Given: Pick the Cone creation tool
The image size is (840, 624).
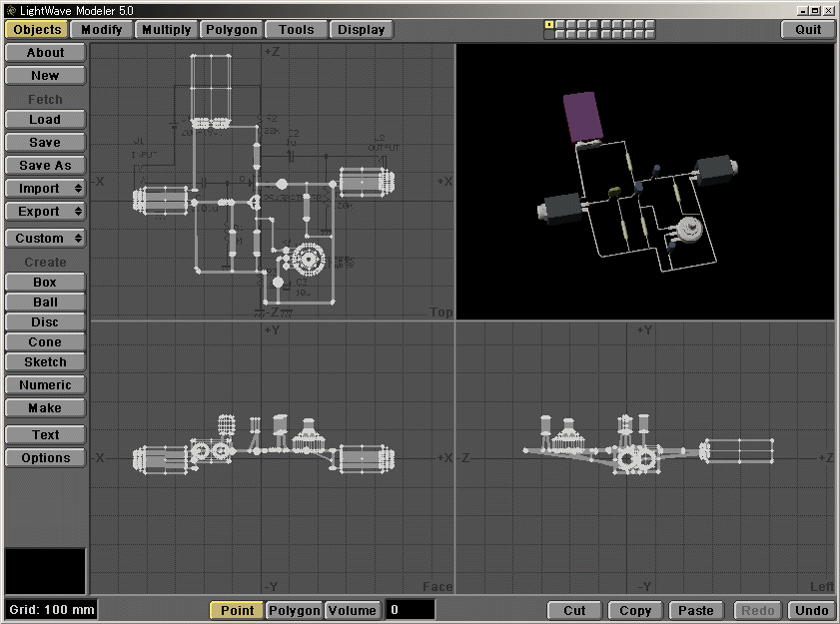Looking at the screenshot, I should [x=45, y=342].
